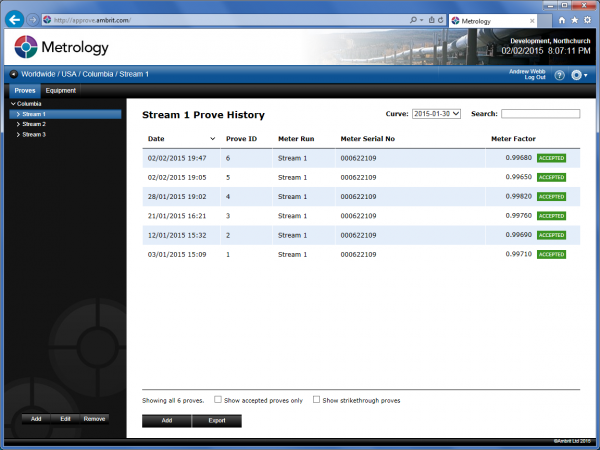Select prove row dated 21/01/2015 16:21
Viewport: 600px width, 450px height.
[x=361, y=216]
